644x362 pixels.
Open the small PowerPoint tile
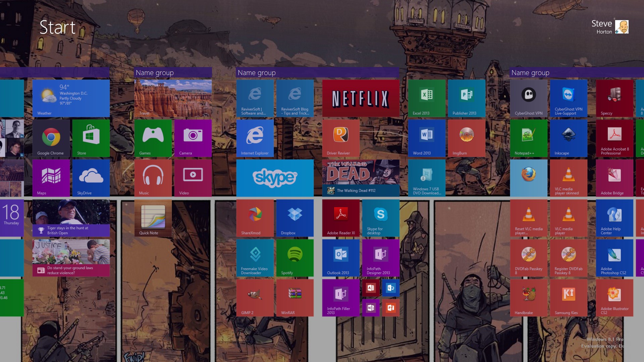[x=391, y=308]
